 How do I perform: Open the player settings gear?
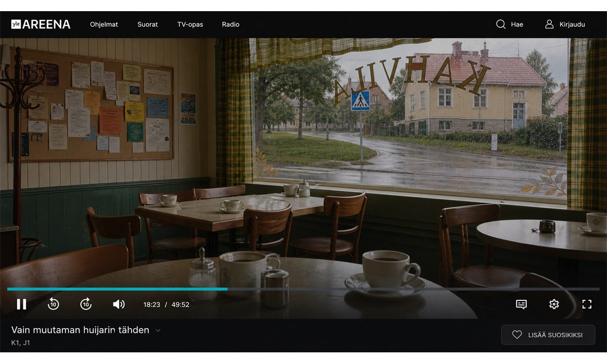coord(554,304)
